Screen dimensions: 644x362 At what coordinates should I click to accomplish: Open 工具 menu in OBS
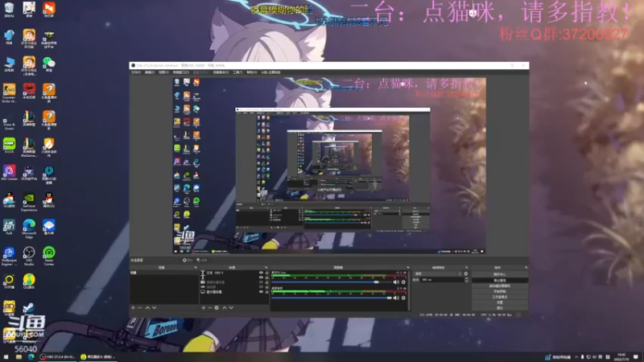(x=237, y=72)
